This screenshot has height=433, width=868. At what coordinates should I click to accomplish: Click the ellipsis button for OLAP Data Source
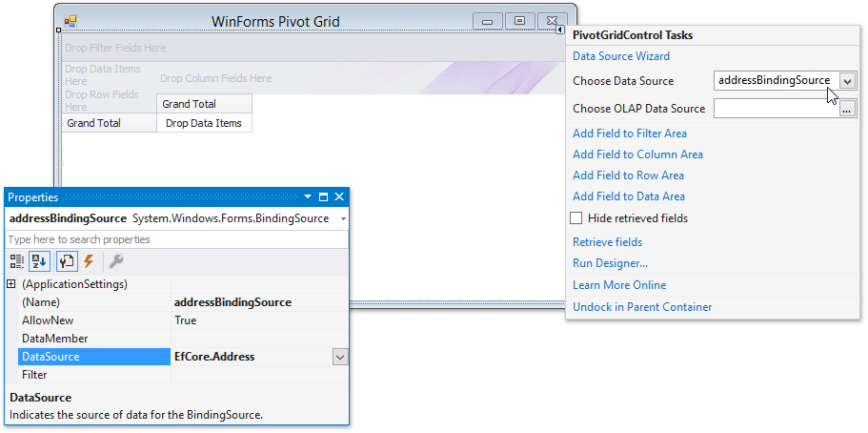click(x=848, y=110)
